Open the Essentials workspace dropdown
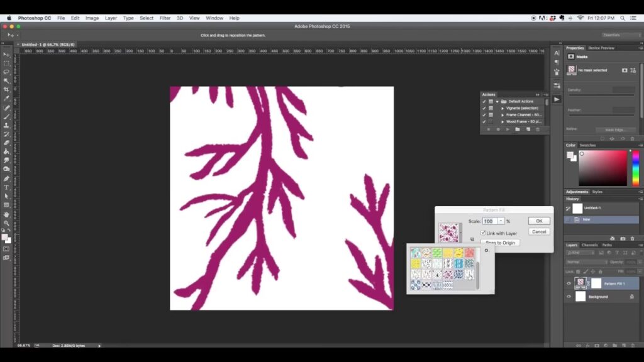 pos(619,35)
